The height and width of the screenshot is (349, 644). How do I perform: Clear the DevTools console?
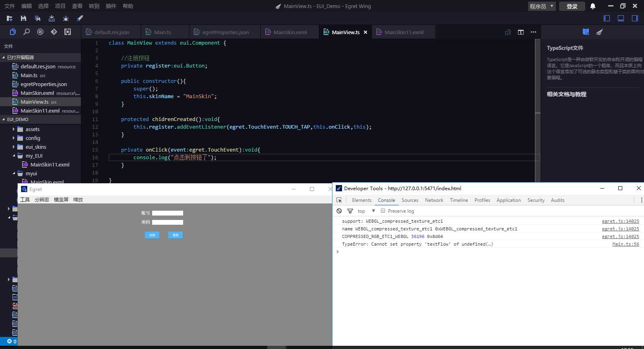pyautogui.click(x=339, y=211)
